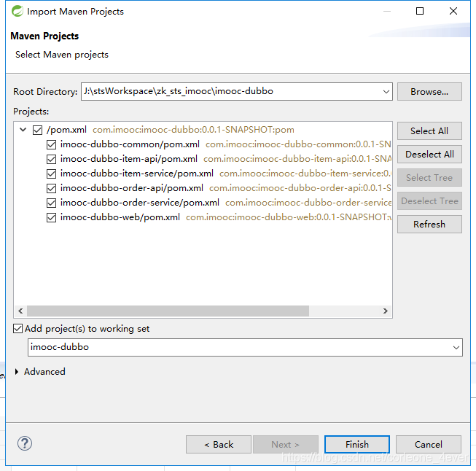Open the dialog help question mark
Image resolution: width=476 pixels, height=471 pixels.
coord(25,443)
